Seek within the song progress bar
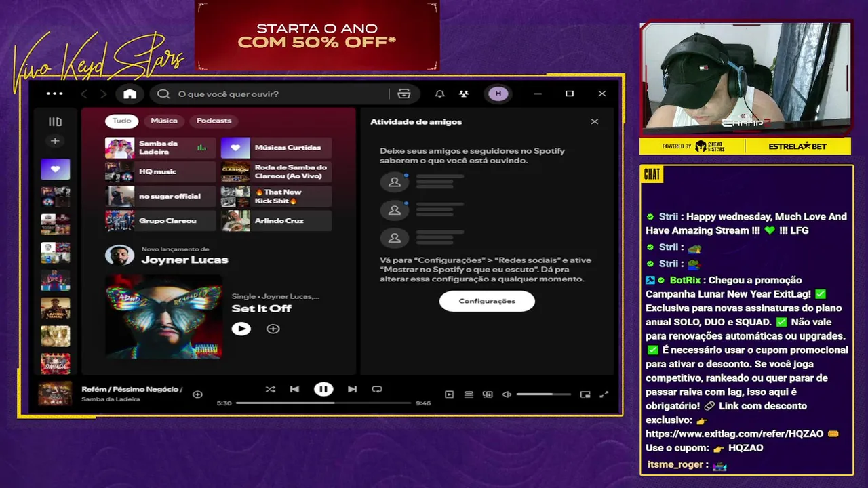Viewport: 868px width, 488px height. pos(323,403)
